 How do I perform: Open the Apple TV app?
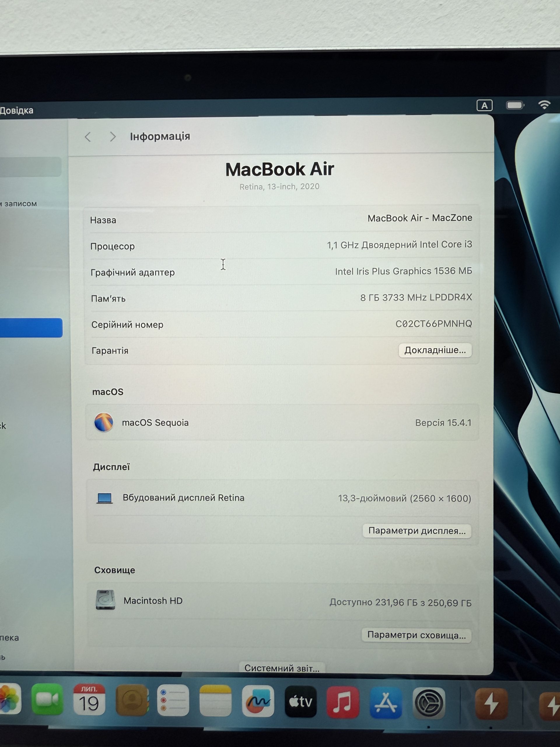pyautogui.click(x=300, y=702)
